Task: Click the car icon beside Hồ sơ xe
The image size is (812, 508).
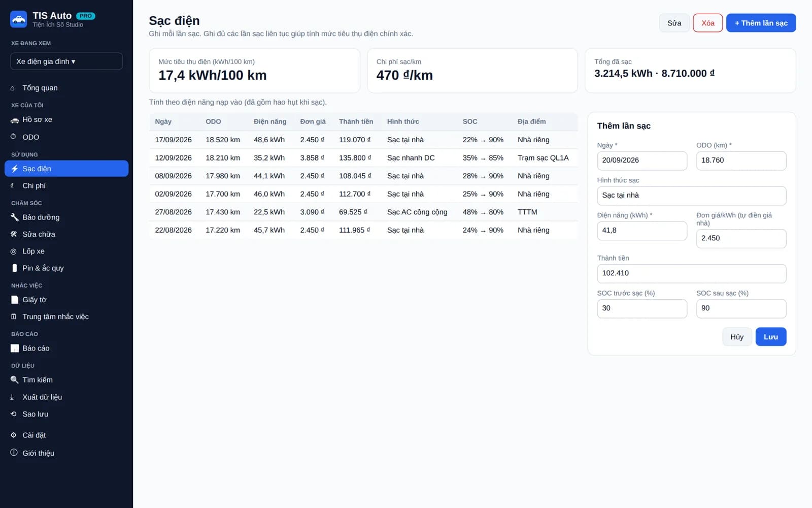Action: click(x=14, y=120)
